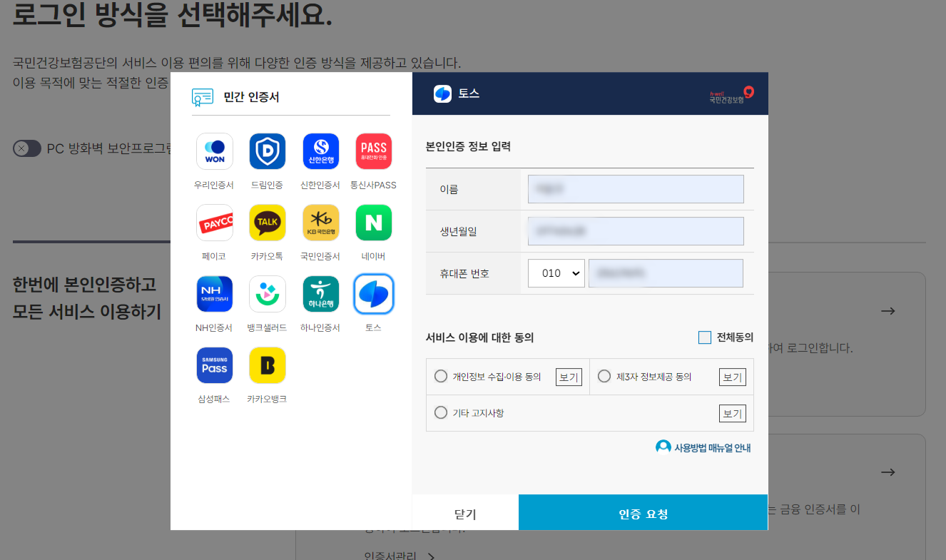Screen dimensions: 946x560
Task: Pick the Bank Salad certificate icon
Action: [x=267, y=294]
